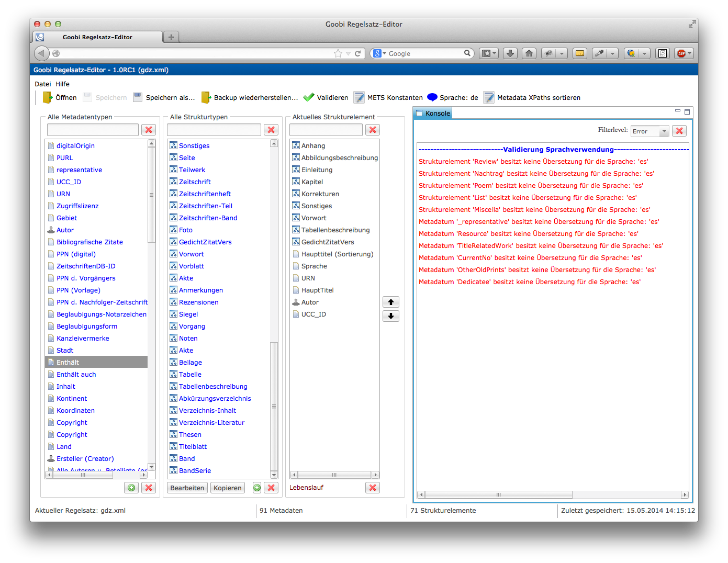Select 'Bibliografische Zitate' metadata entry
This screenshot has width=728, height=563.
point(89,242)
